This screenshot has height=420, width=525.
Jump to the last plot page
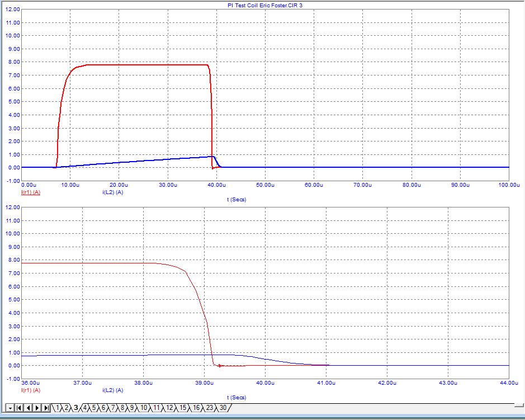[x=46, y=408]
